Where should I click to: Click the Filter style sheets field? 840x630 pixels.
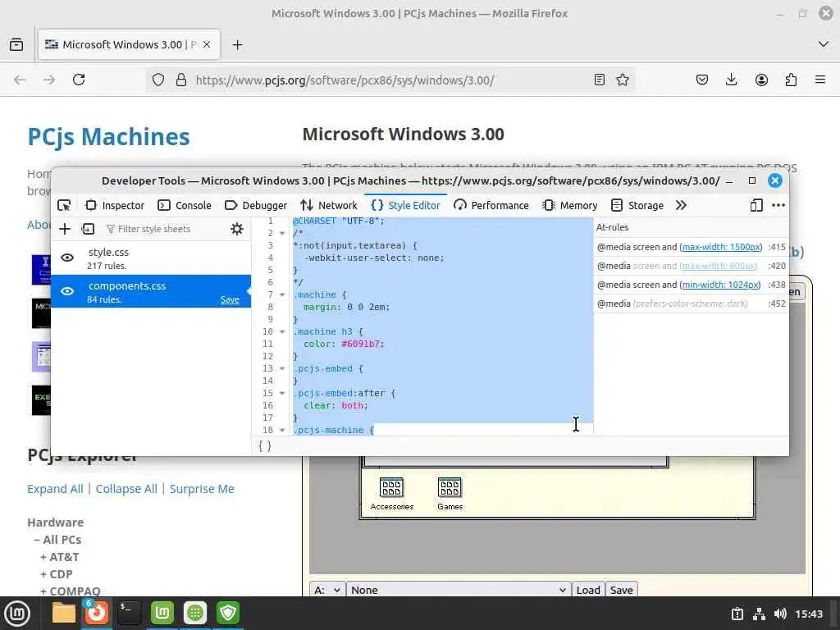[163, 230]
